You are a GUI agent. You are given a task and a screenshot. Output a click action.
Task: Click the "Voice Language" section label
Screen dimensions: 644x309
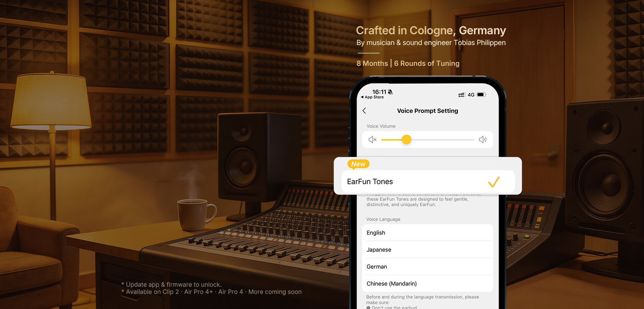tap(383, 219)
